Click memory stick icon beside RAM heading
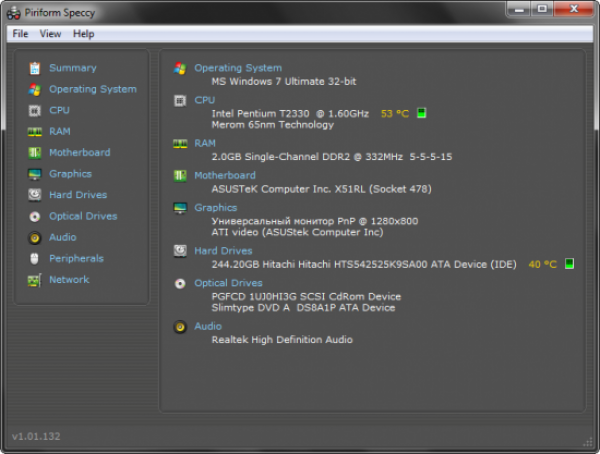 (x=180, y=144)
